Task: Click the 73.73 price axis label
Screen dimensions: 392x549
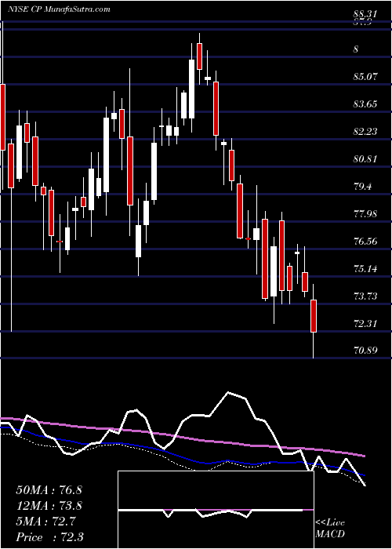Action: (x=365, y=296)
